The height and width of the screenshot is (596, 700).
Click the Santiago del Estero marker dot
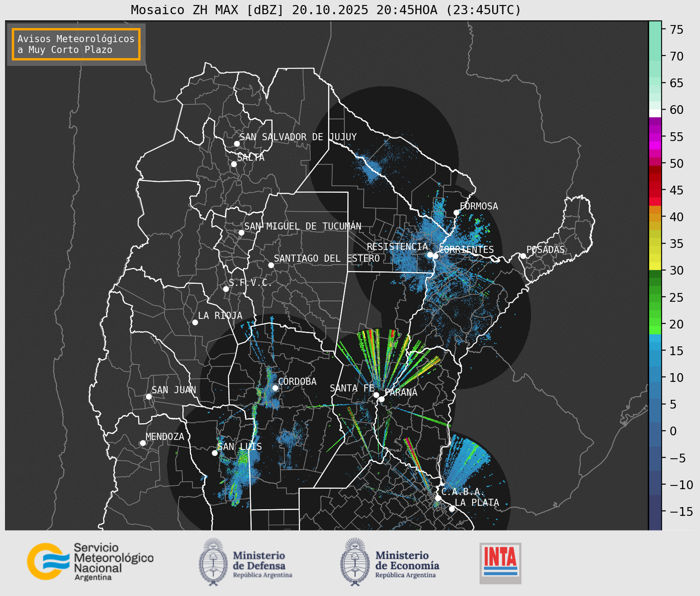point(271,265)
